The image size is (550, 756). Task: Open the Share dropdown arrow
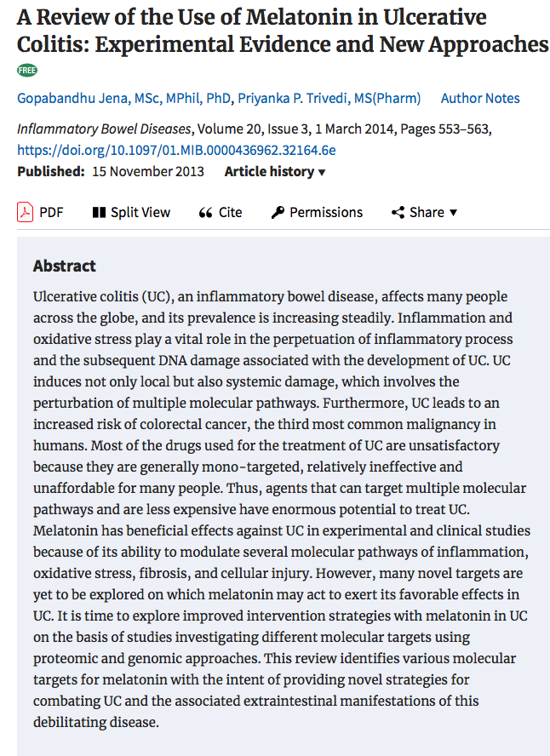(453, 212)
